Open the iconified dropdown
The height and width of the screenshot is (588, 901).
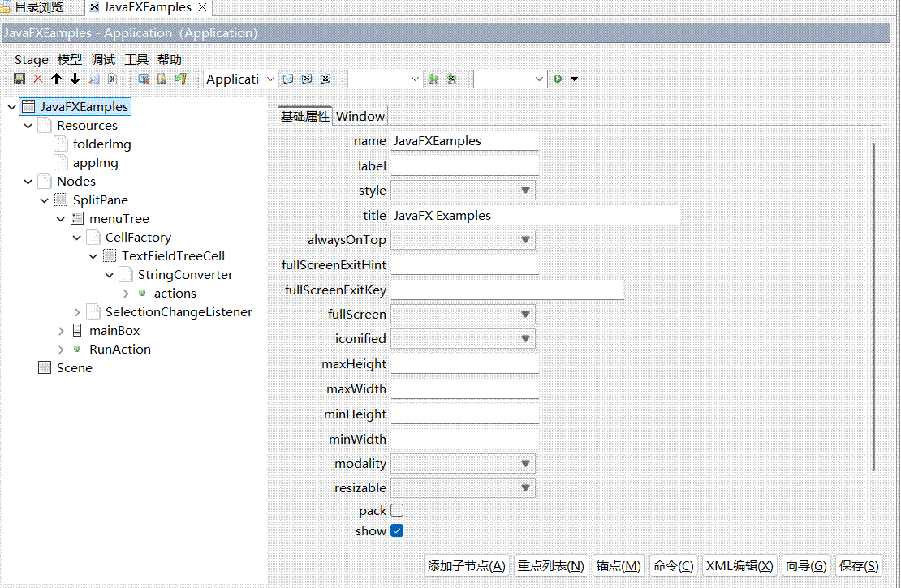coord(463,338)
